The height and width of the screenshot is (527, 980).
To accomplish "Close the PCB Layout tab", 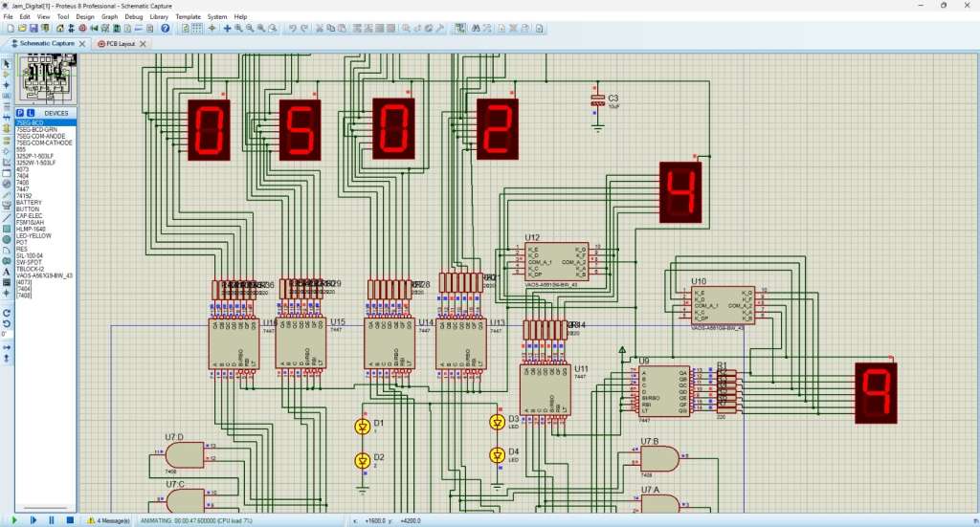I will [144, 44].
